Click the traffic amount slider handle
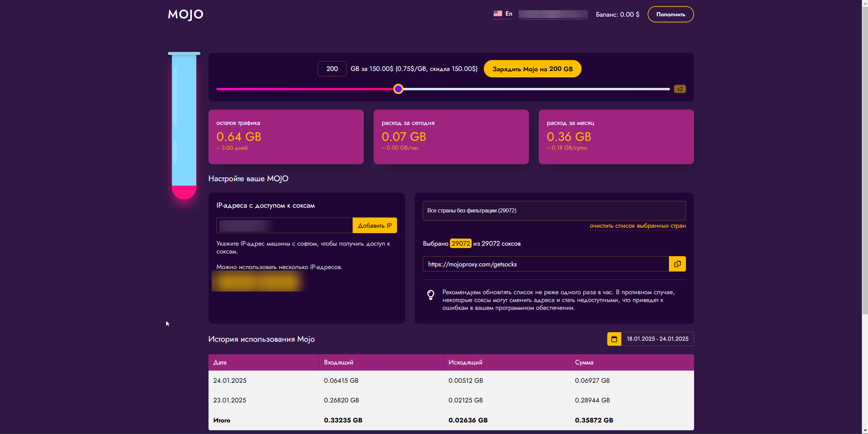This screenshot has height=434, width=868. point(398,89)
